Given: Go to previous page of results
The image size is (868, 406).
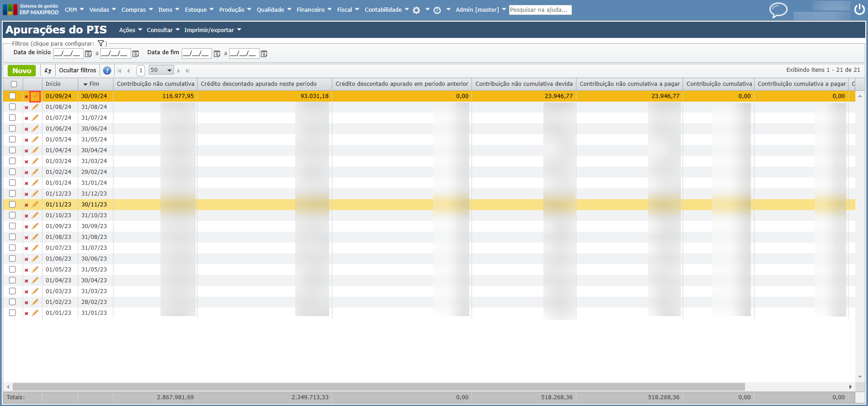Looking at the screenshot, I should (x=129, y=71).
